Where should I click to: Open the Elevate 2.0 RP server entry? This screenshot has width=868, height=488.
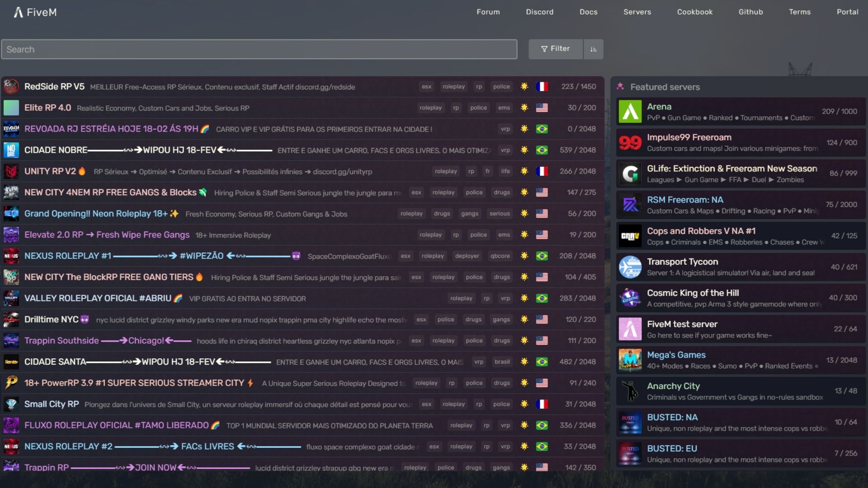302,235
